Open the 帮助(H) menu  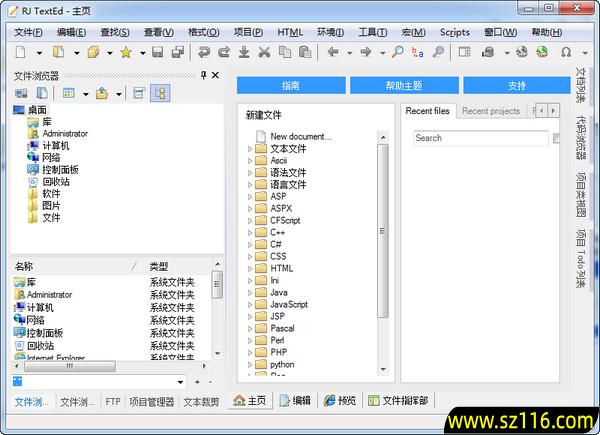tap(547, 33)
